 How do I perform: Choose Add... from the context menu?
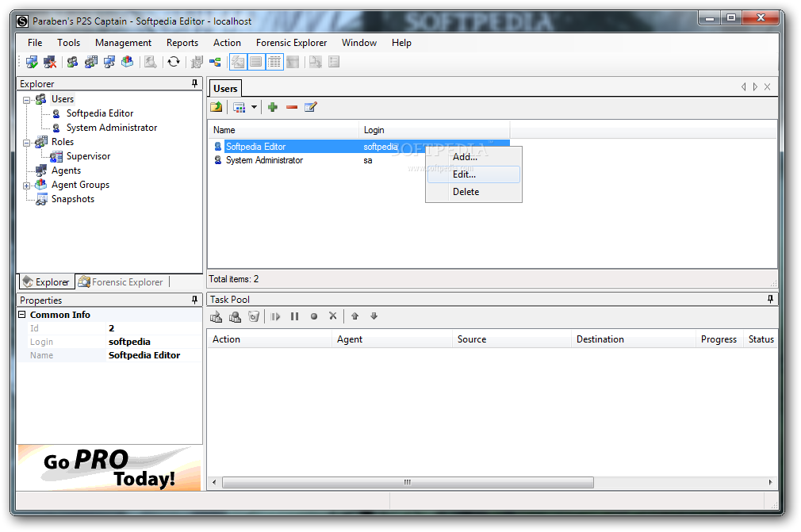tap(473, 157)
